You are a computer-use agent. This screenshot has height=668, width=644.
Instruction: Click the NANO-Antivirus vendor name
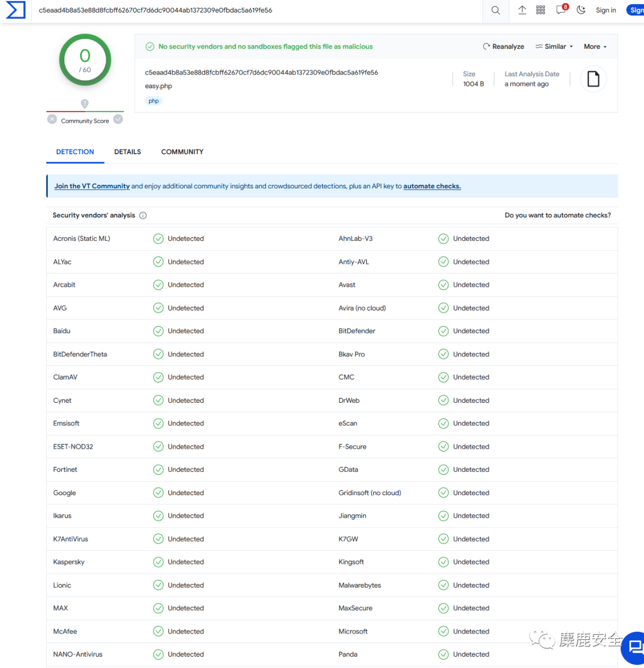click(x=78, y=654)
